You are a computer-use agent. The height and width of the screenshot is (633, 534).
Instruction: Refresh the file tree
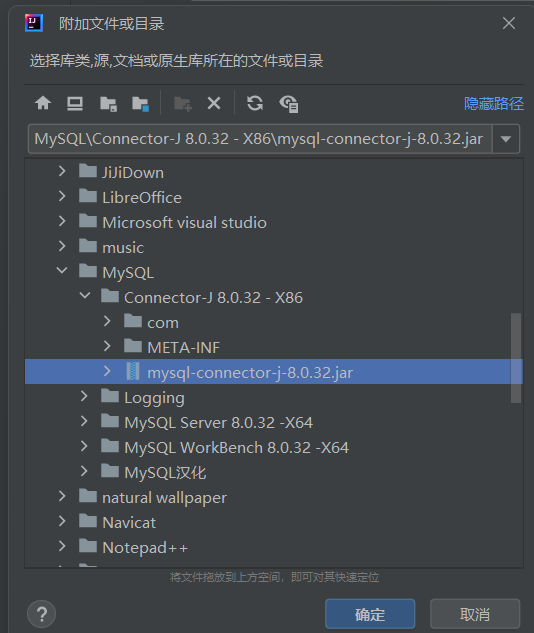point(255,103)
